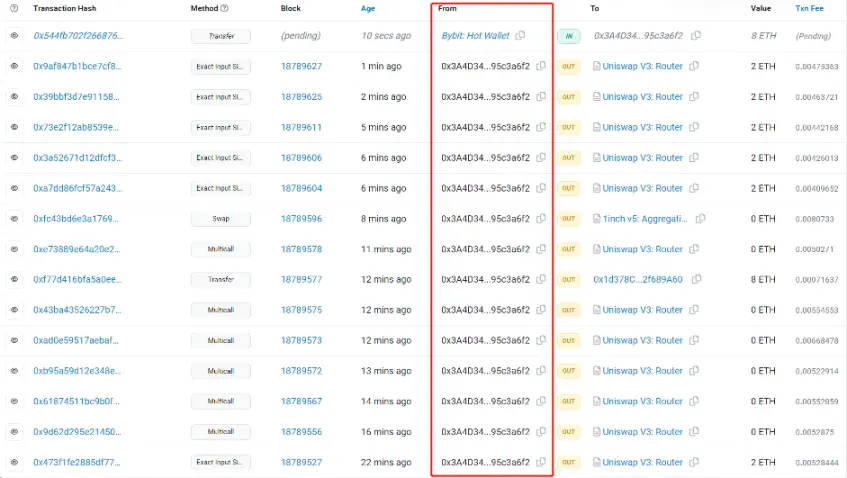This screenshot has width=847, height=478.
Task: Copy the From address in the block 18789527 row
Action: pyautogui.click(x=541, y=462)
